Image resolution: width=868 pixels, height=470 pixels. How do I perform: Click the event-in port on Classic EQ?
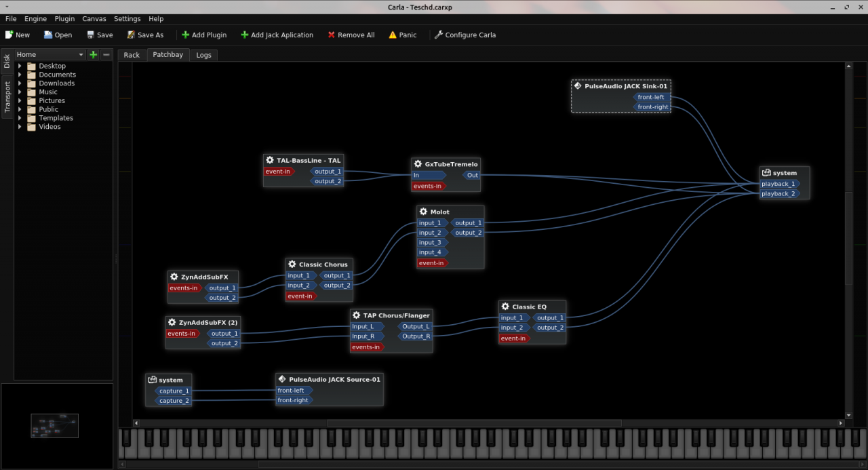515,338
